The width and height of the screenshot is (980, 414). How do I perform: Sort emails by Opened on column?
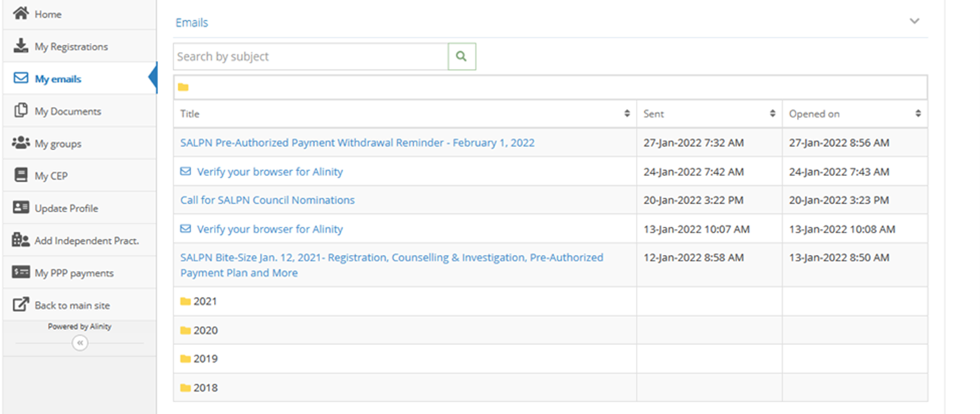pyautogui.click(x=855, y=114)
